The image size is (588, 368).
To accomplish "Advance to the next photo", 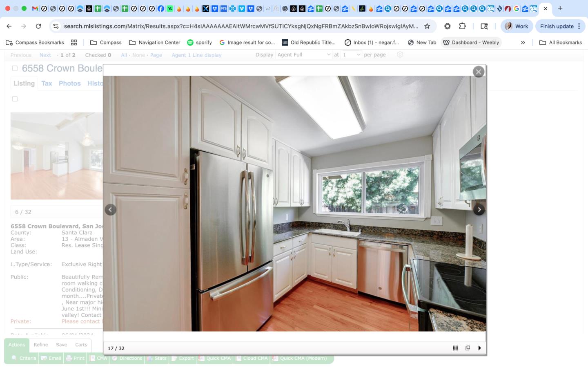I will coord(479,209).
